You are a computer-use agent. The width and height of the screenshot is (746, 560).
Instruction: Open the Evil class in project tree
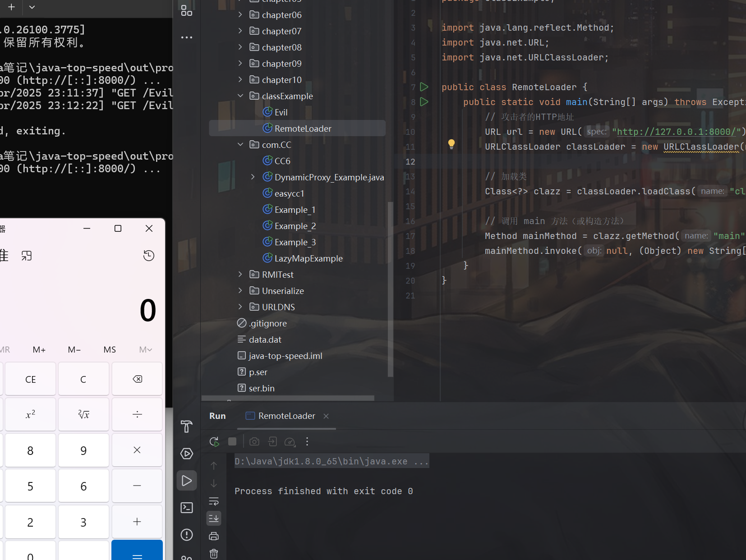pyautogui.click(x=281, y=112)
